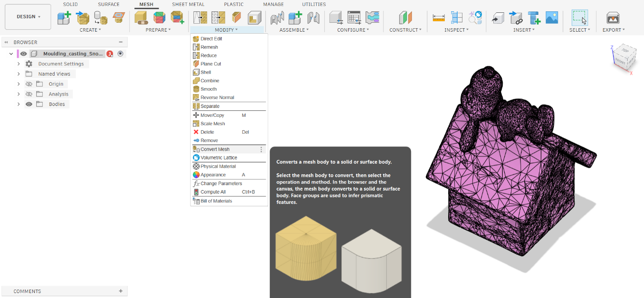Expand the Analysis tree node

pos(19,94)
